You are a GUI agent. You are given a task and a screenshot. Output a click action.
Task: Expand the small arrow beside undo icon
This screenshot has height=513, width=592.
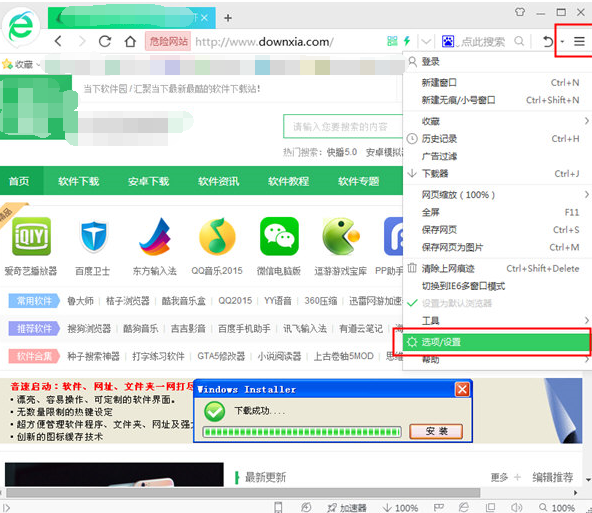coord(562,42)
